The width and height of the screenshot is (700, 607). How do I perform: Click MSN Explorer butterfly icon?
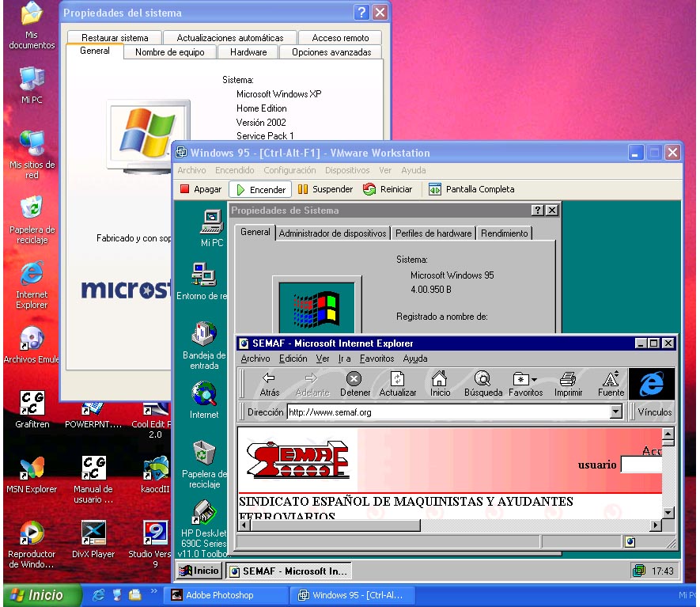pyautogui.click(x=32, y=475)
